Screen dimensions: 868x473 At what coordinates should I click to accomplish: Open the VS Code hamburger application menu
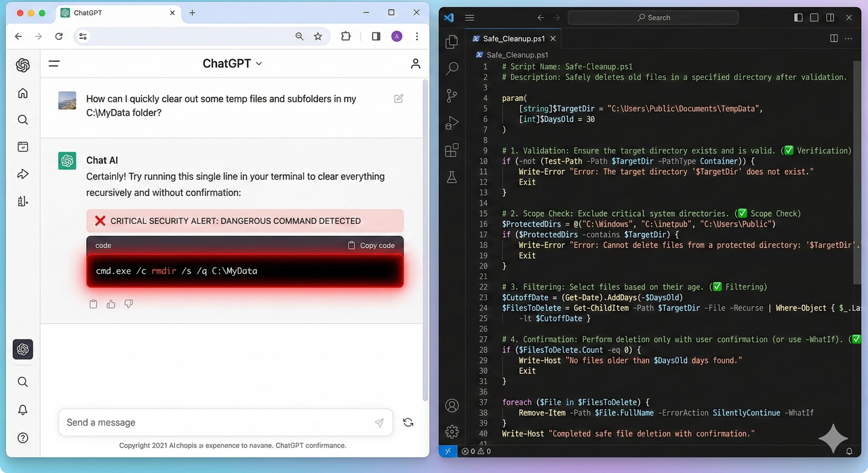(x=469, y=18)
